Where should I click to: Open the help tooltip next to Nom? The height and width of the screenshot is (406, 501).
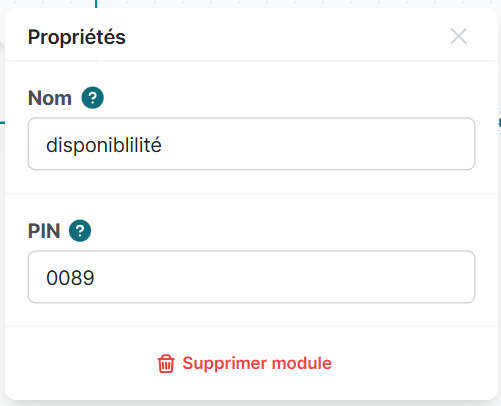(x=93, y=98)
